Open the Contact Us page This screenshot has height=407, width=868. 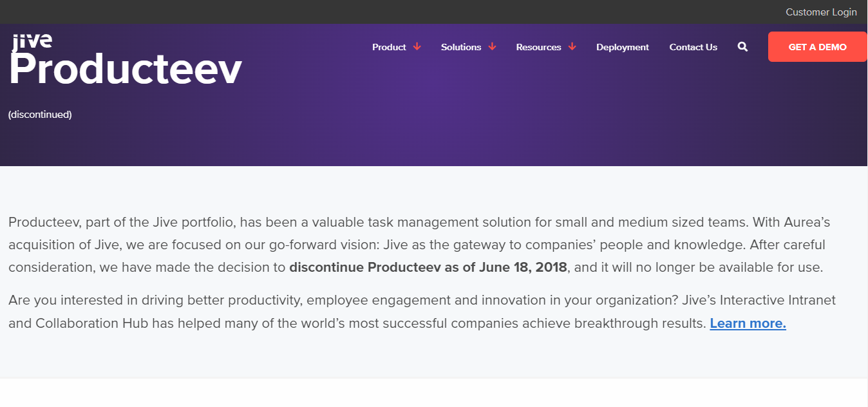pyautogui.click(x=693, y=47)
